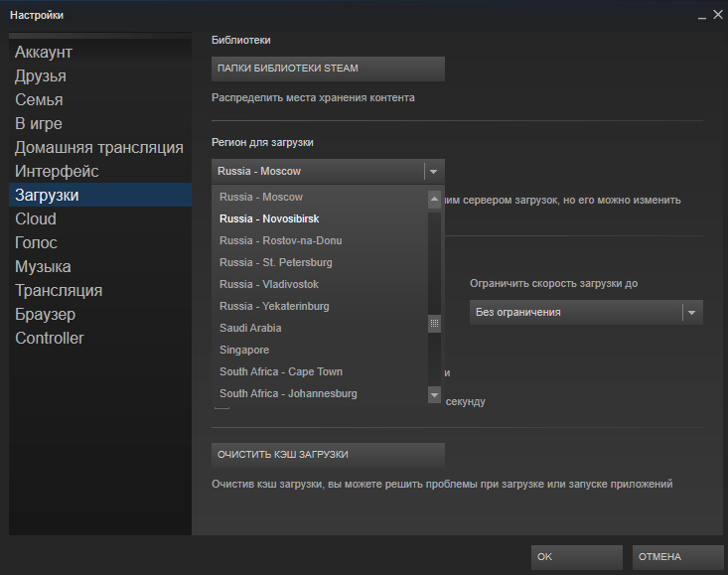Screen dimensions: 728x575
Task: Click the region list scroll down arrow
Action: pyautogui.click(x=434, y=395)
